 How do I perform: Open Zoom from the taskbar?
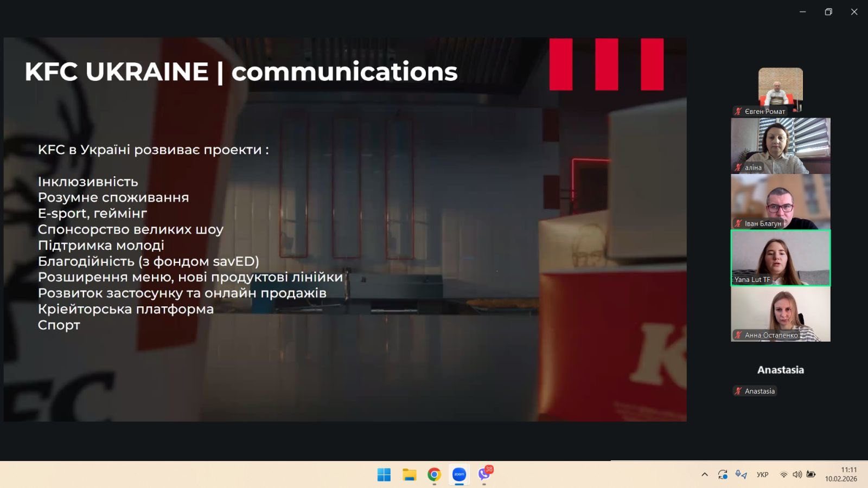point(459,474)
